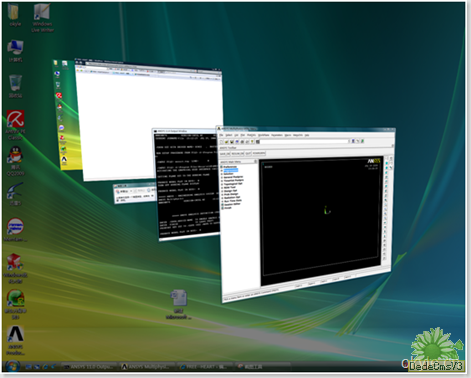Click the Windows Start orb
Screen dimensions: 471x378
pyautogui.click(x=12, y=367)
